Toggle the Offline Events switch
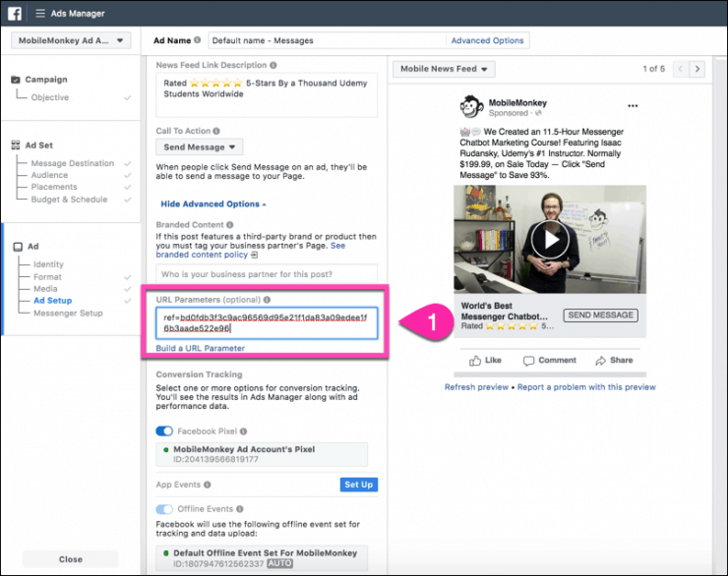This screenshot has height=576, width=728. coord(164,509)
